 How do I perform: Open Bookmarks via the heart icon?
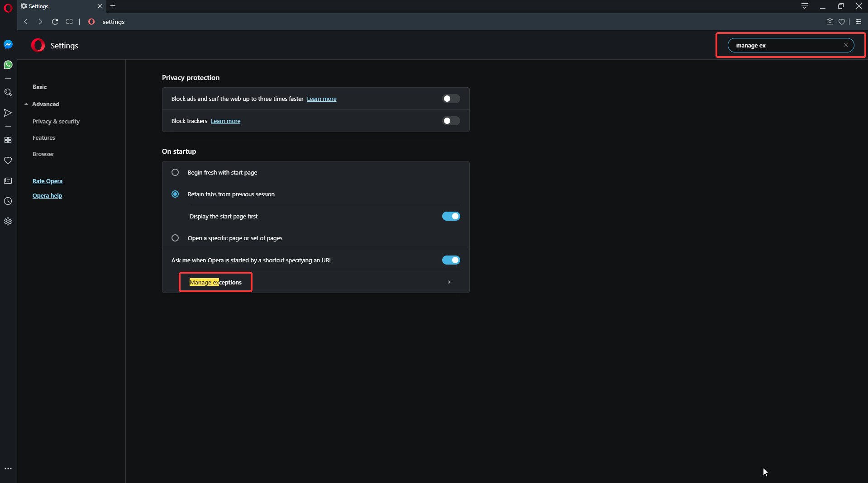842,21
